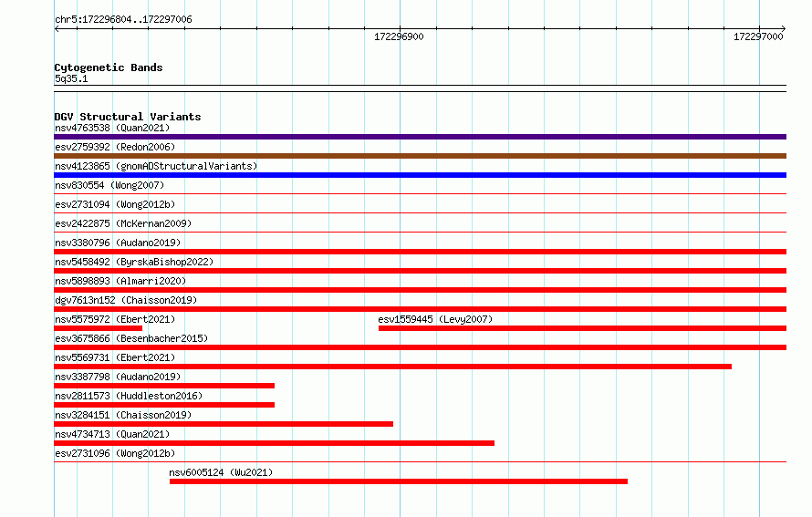Click nsv5575972 (Ebert2021) label
The width and height of the screenshot is (812, 517).
(115, 319)
